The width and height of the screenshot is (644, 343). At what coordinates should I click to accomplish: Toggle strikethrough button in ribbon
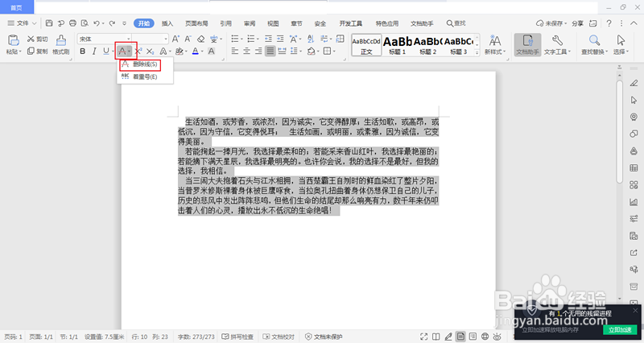tap(122, 52)
